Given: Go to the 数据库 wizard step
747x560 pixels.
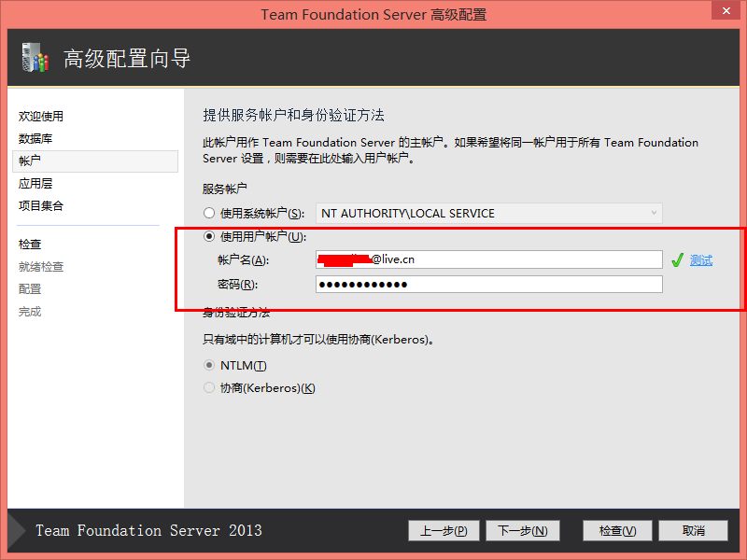Looking at the screenshot, I should 35,138.
